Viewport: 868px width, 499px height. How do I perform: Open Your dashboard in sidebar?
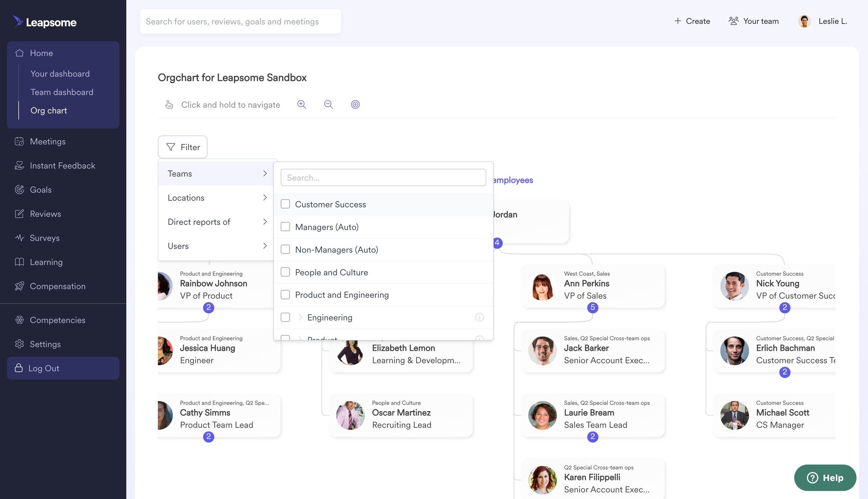pos(60,74)
